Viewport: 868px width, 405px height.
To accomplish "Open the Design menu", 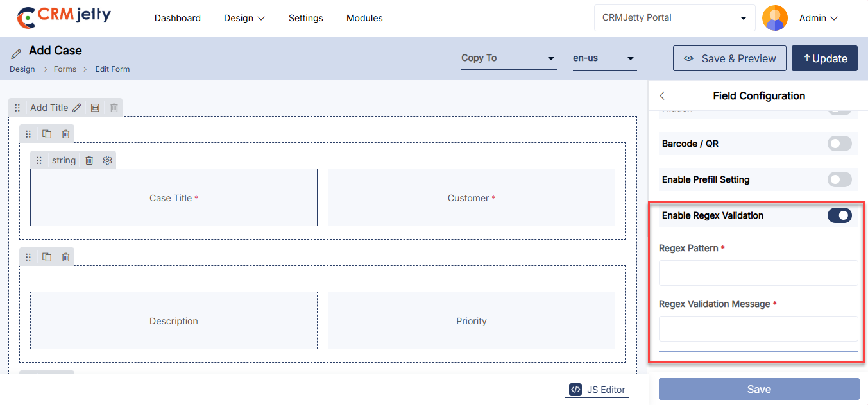I will click(x=244, y=18).
